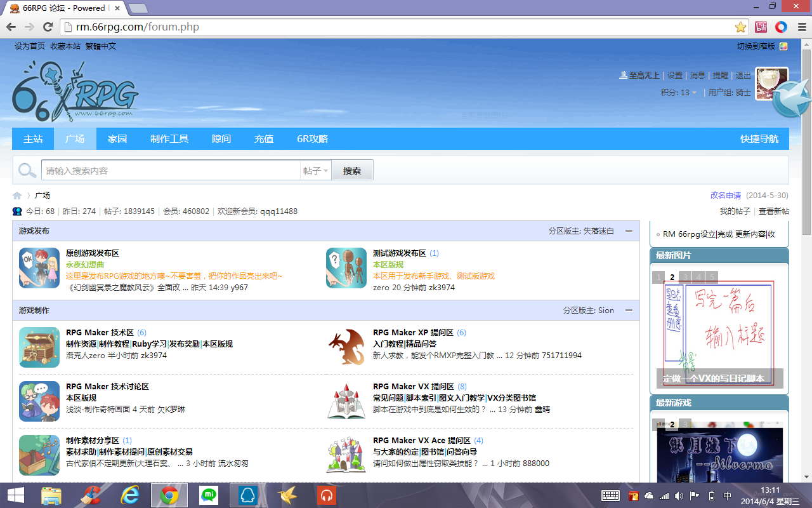Open the 原创游戏发布区 forum icon
The height and width of the screenshot is (508, 812).
39,267
